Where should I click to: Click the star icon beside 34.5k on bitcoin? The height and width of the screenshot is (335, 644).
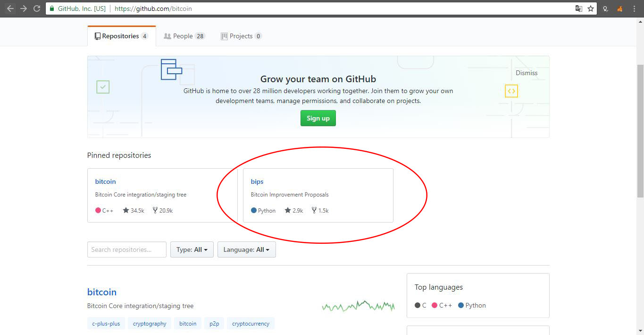tap(125, 210)
